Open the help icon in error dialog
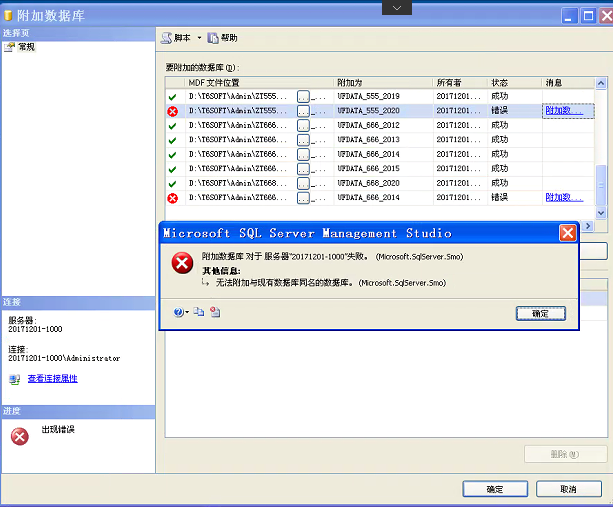This screenshot has height=507, width=613. [178, 312]
